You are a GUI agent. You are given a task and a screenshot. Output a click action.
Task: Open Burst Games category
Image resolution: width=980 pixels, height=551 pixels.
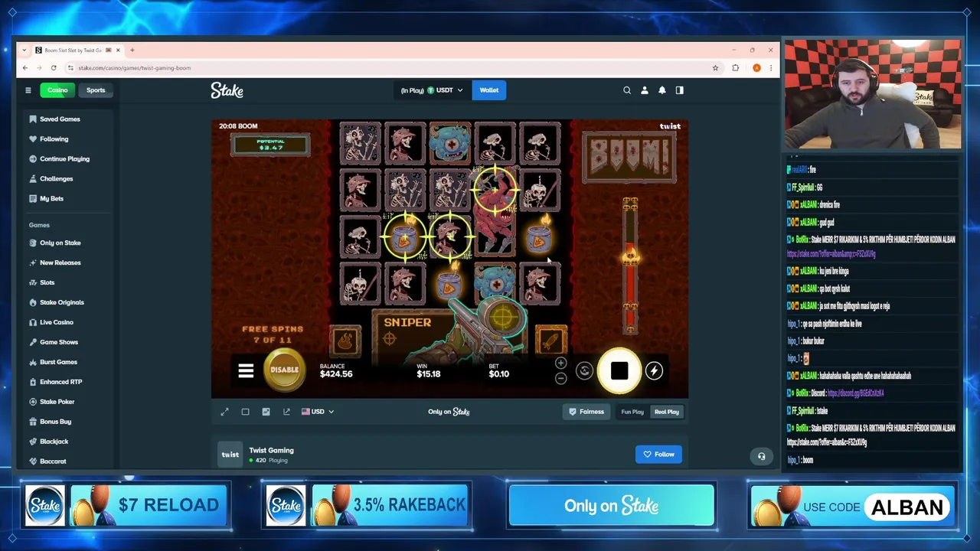(x=58, y=362)
